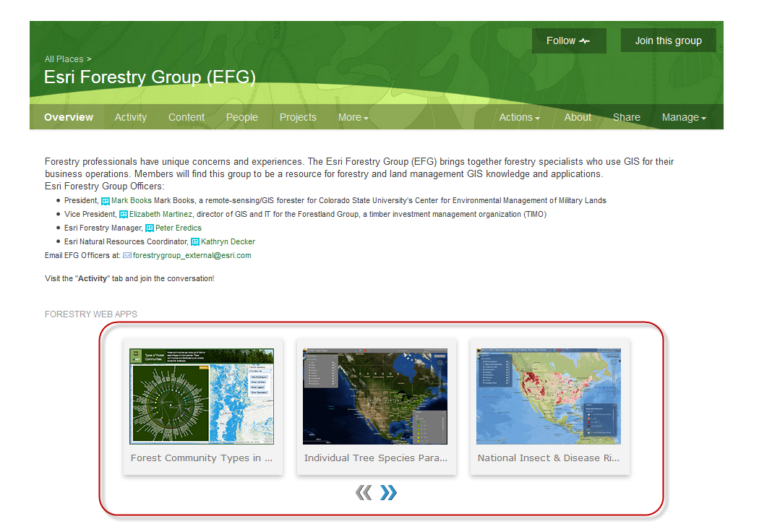Click the 'Forest Community Types in ...' caption
Image resolution: width=759 pixels, height=532 pixels.
coord(202,458)
